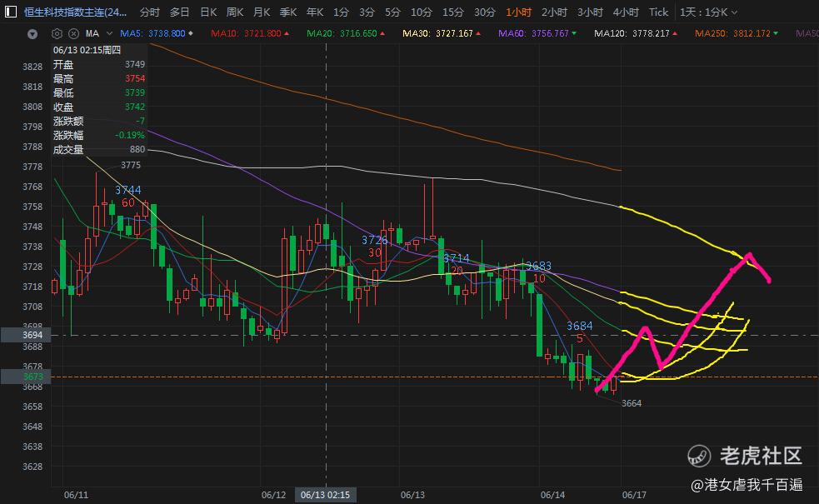Toggle MA250 line marker
Screen dimensions: 819x504
[736, 33]
